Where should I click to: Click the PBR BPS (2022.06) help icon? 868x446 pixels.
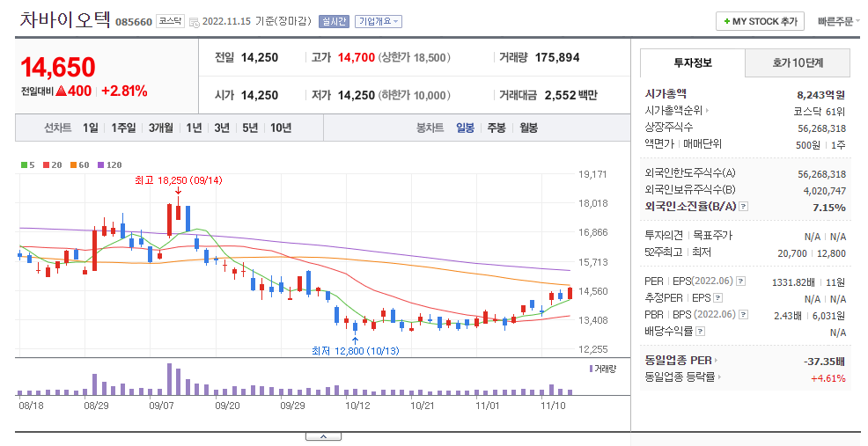click(744, 314)
